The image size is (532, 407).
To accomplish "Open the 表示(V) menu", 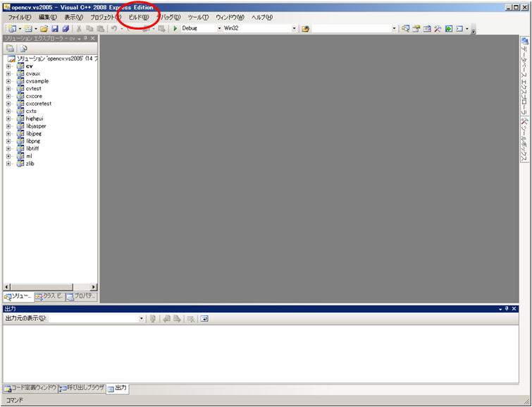I will click(x=73, y=17).
